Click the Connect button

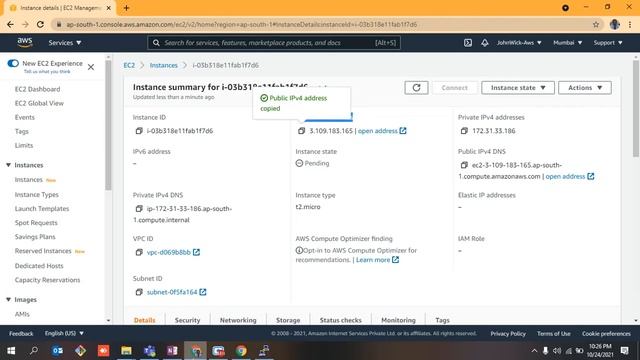pos(454,88)
